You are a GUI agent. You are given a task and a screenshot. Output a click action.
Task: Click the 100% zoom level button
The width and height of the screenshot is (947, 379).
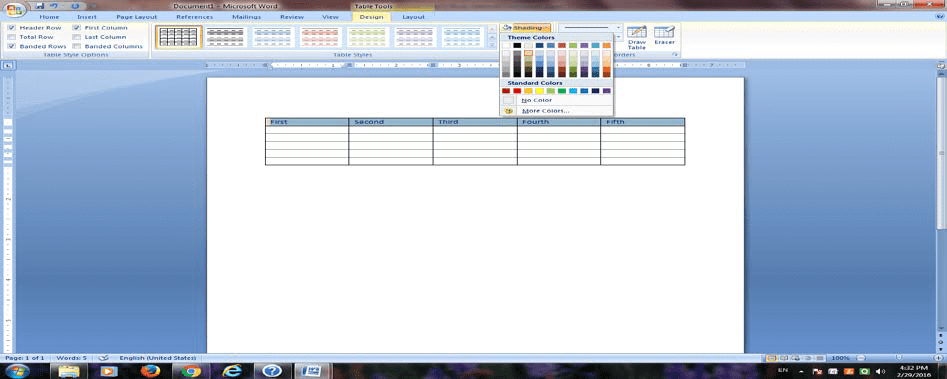[841, 358]
